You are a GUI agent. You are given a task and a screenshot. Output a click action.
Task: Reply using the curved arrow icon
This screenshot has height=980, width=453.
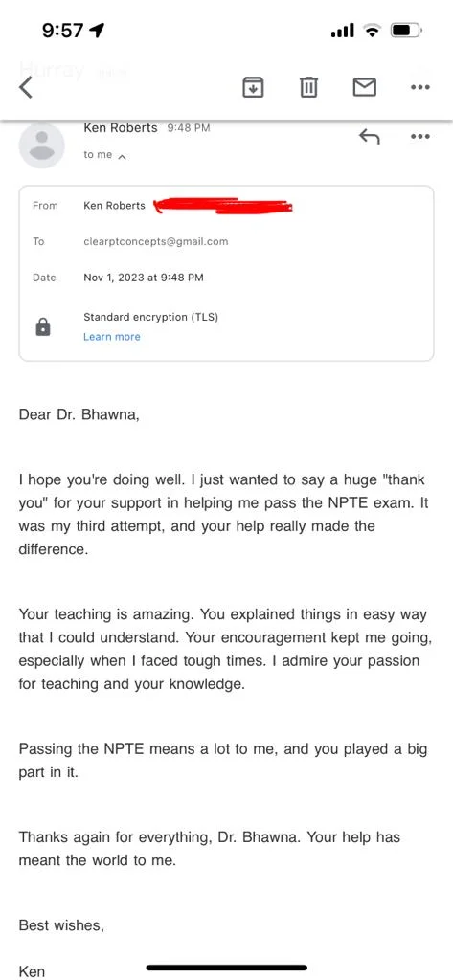coord(369,136)
